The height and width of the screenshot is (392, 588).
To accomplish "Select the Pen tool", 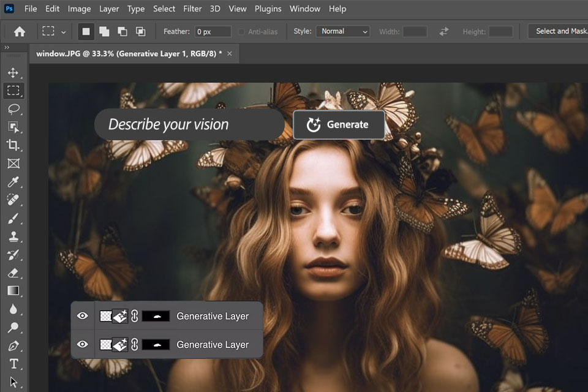I will tap(13, 346).
